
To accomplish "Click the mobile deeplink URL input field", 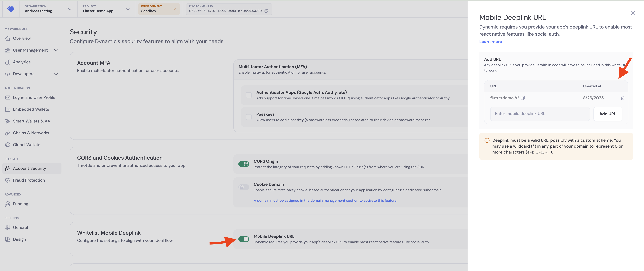I will coord(540,114).
